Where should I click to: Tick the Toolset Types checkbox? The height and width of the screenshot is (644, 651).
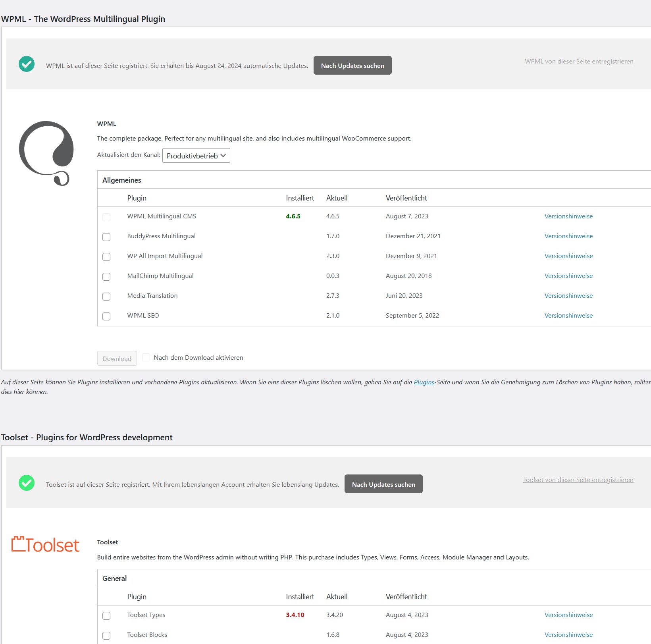[x=106, y=616]
